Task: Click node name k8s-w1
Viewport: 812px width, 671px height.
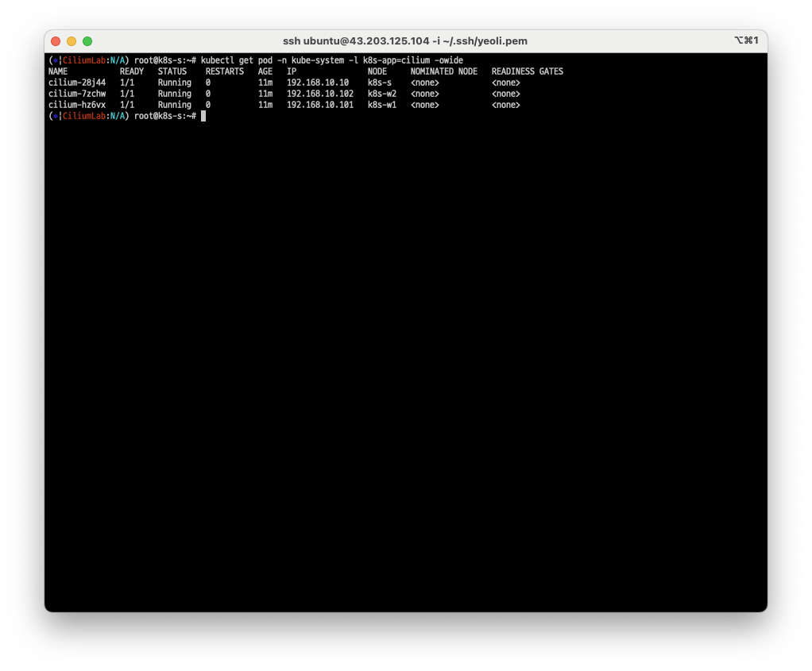Action: point(381,105)
